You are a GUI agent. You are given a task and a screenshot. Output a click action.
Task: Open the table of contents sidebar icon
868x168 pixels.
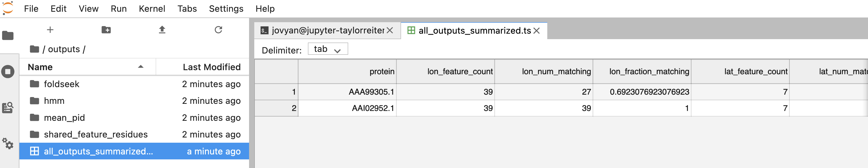click(x=8, y=108)
